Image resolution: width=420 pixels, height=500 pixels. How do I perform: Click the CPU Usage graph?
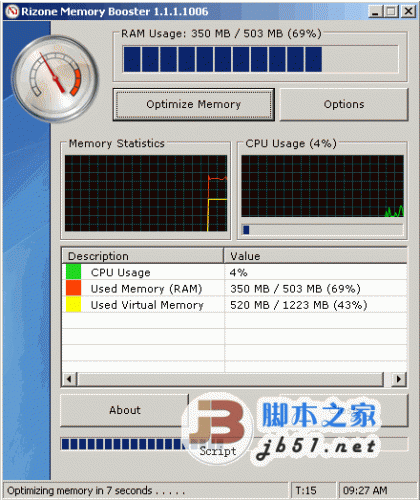tap(322, 186)
